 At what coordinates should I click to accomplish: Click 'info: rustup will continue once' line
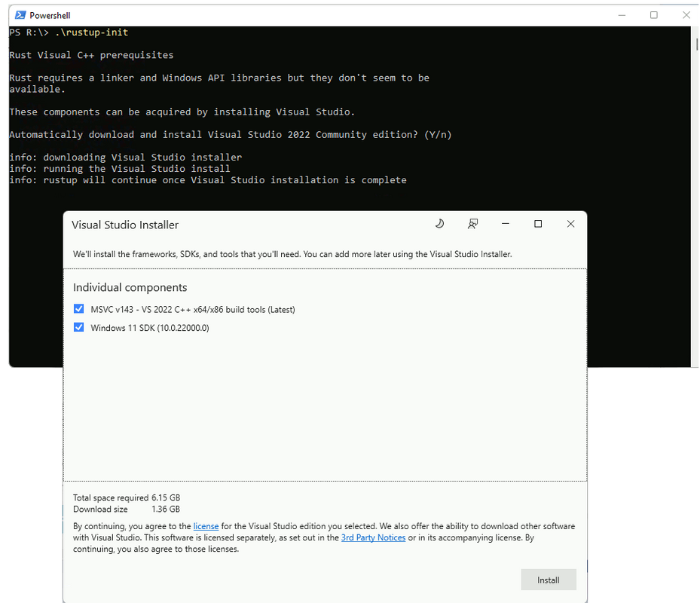coord(208,180)
